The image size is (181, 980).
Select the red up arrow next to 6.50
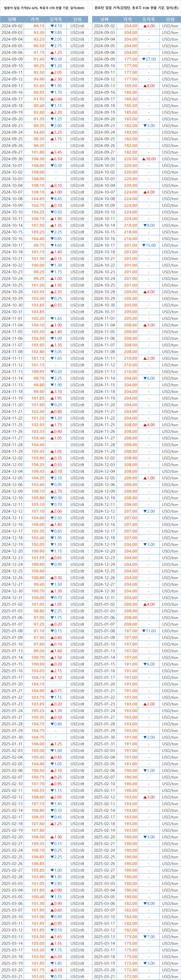52,159
